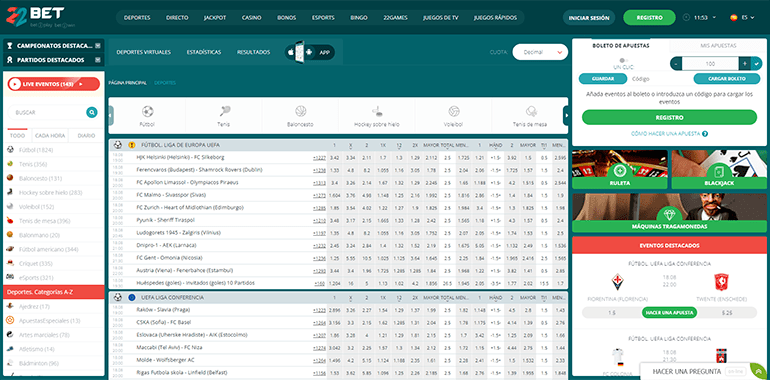770x380 pixels.
Task: Collapse Campeonatos Destacados section
Action: tap(98, 46)
